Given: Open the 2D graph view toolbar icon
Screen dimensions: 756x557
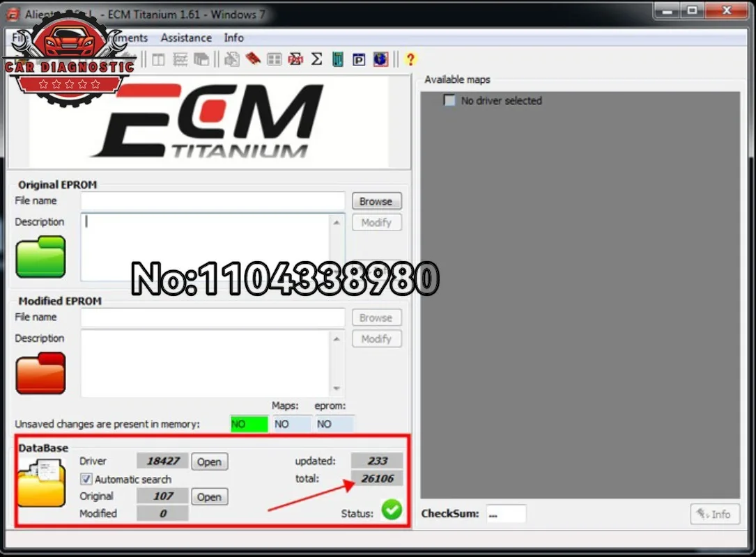Looking at the screenshot, I should coord(180,60).
